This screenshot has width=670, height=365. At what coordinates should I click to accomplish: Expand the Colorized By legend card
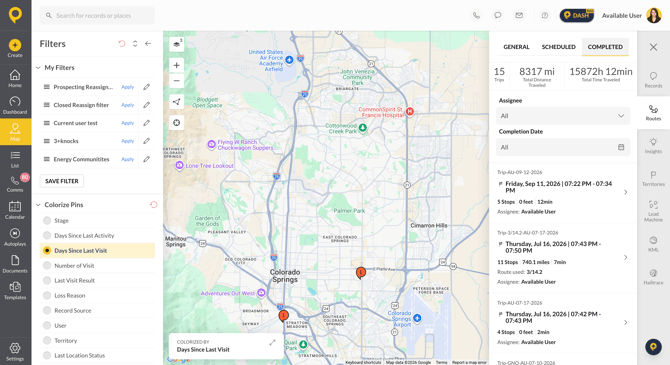point(272,342)
